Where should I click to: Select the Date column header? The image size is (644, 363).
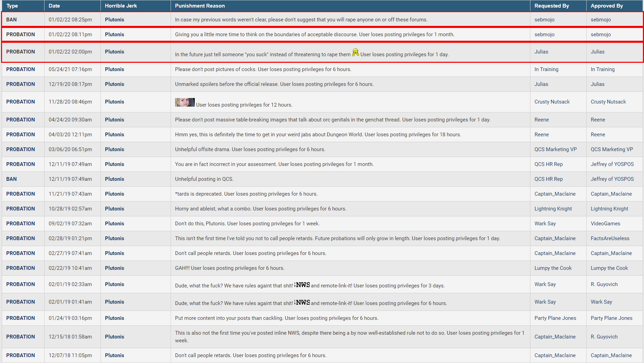click(x=54, y=6)
